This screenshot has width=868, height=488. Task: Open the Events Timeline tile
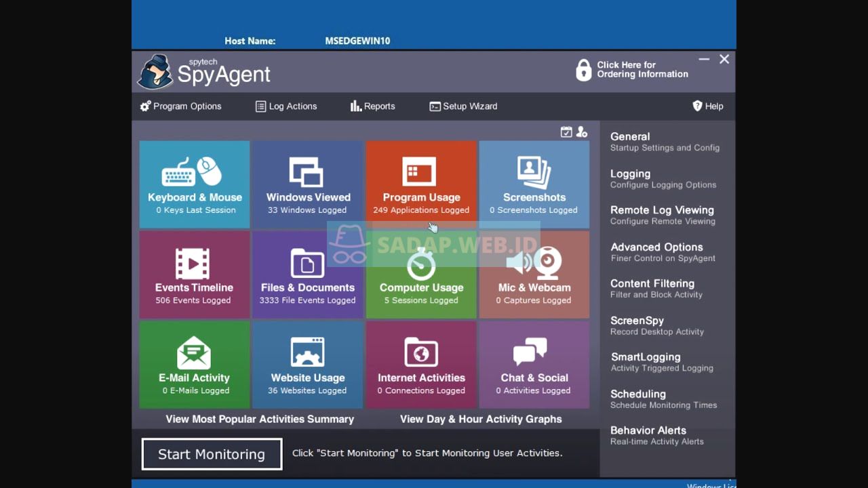[195, 274]
